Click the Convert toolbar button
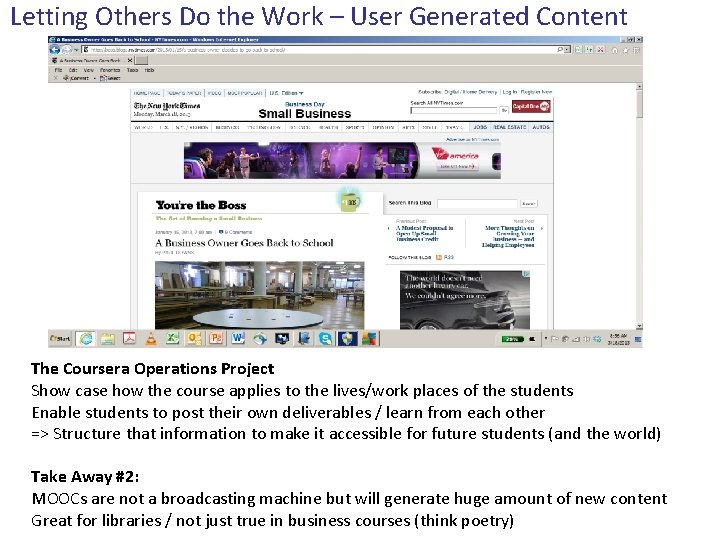 click(x=76, y=78)
